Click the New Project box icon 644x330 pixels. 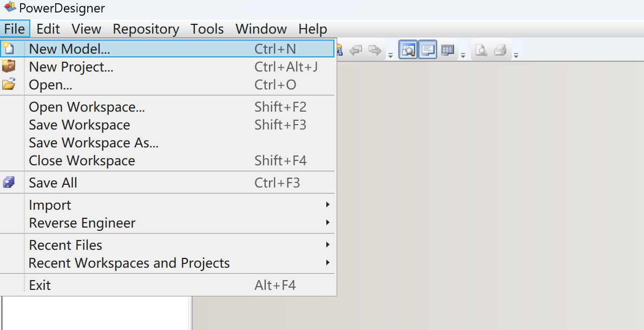click(x=8, y=67)
